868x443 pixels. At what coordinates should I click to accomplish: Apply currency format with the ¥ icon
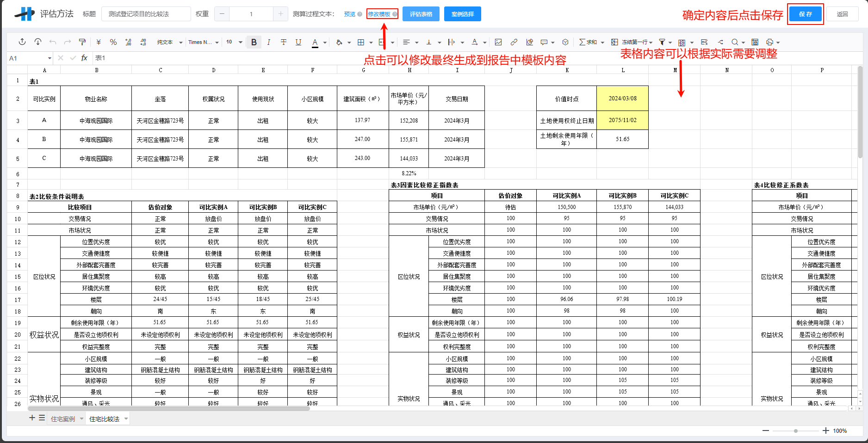(x=98, y=42)
